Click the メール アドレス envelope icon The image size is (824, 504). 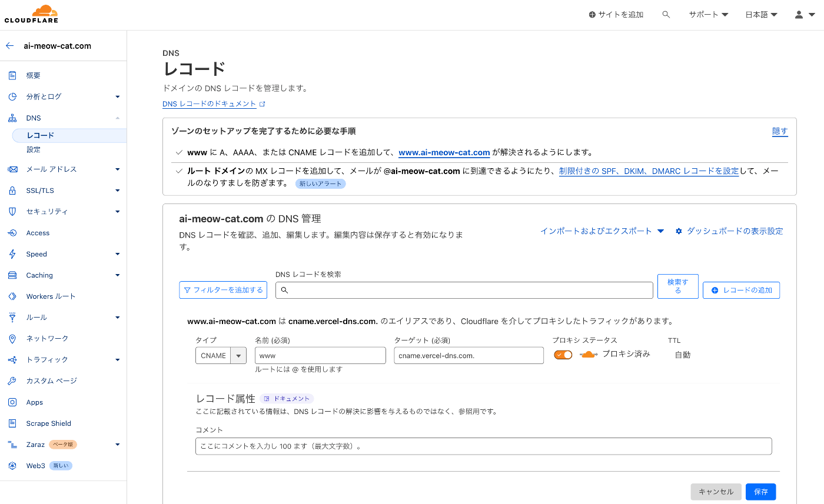tap(12, 169)
